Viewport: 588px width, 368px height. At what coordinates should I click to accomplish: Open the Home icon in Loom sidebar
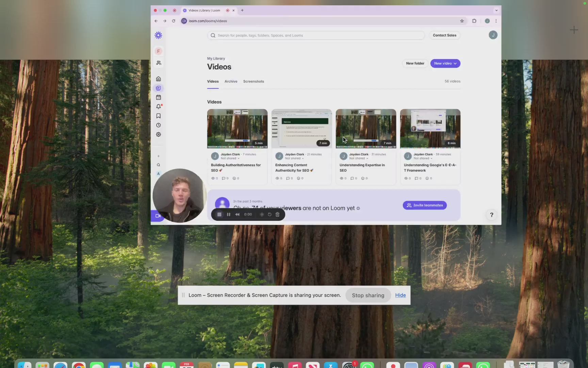pyautogui.click(x=158, y=79)
